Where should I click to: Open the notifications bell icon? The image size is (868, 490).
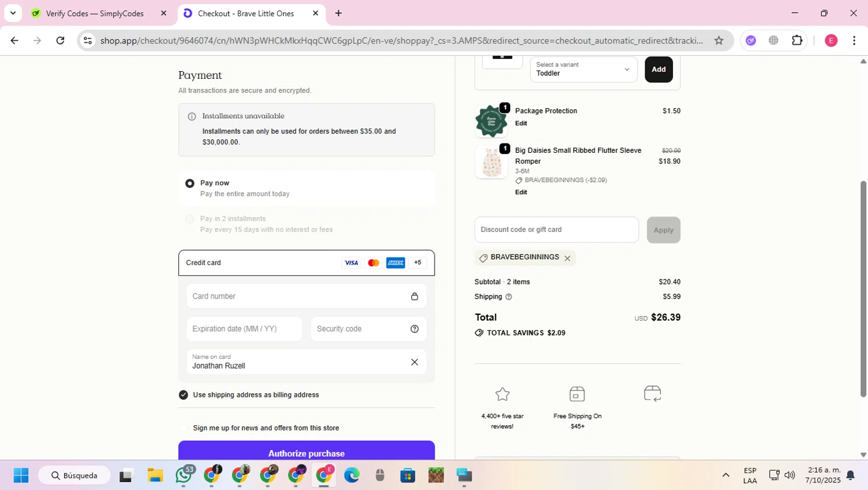point(851,476)
